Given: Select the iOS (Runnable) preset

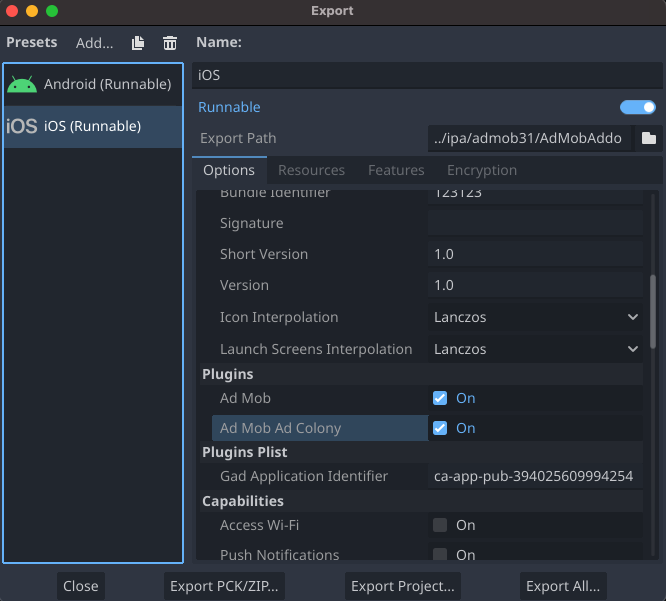Looking at the screenshot, I should [93, 126].
